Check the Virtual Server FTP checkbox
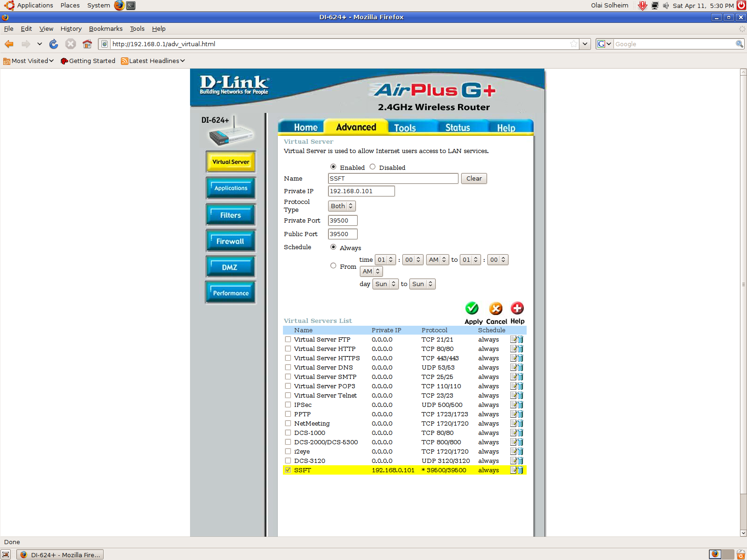The width and height of the screenshot is (747, 560). click(288, 339)
